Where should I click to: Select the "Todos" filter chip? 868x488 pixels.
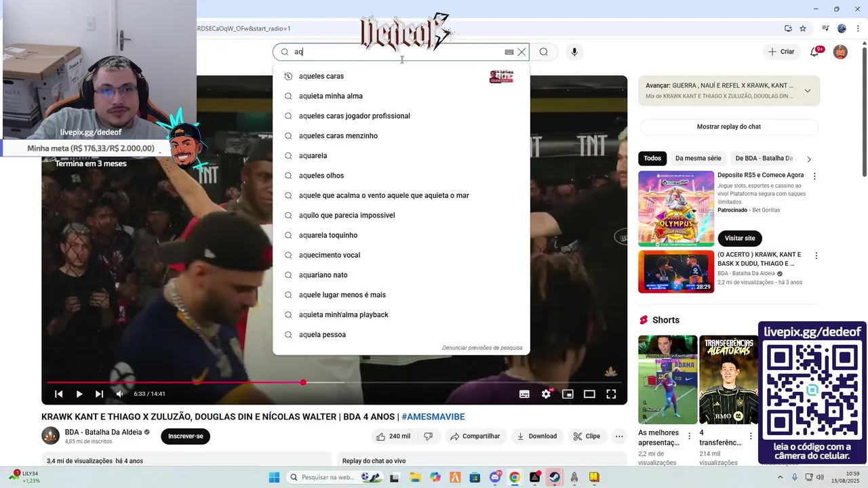(x=652, y=159)
